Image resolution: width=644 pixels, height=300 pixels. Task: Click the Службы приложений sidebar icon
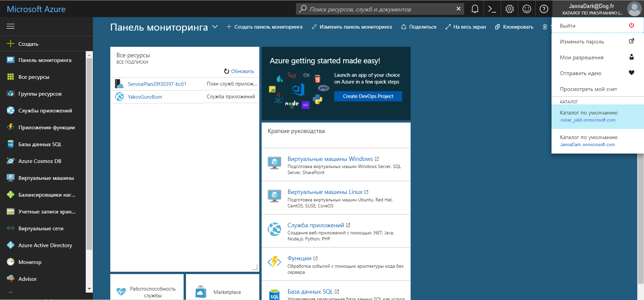pyautogui.click(x=11, y=110)
